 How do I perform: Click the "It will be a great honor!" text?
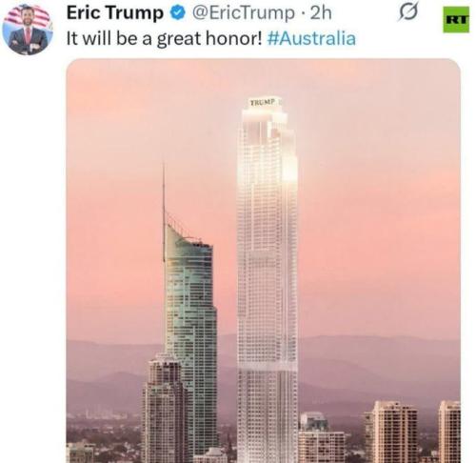165,39
